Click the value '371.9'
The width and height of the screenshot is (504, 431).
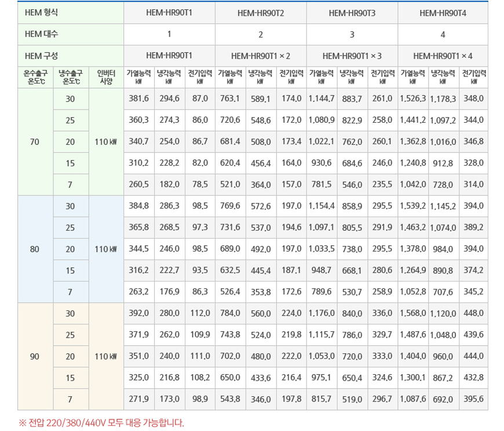(139, 335)
